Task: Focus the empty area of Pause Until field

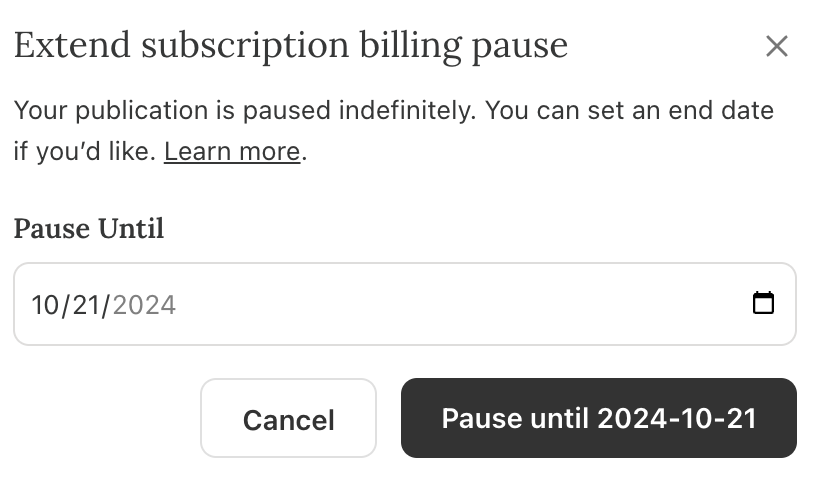Action: (x=461, y=304)
